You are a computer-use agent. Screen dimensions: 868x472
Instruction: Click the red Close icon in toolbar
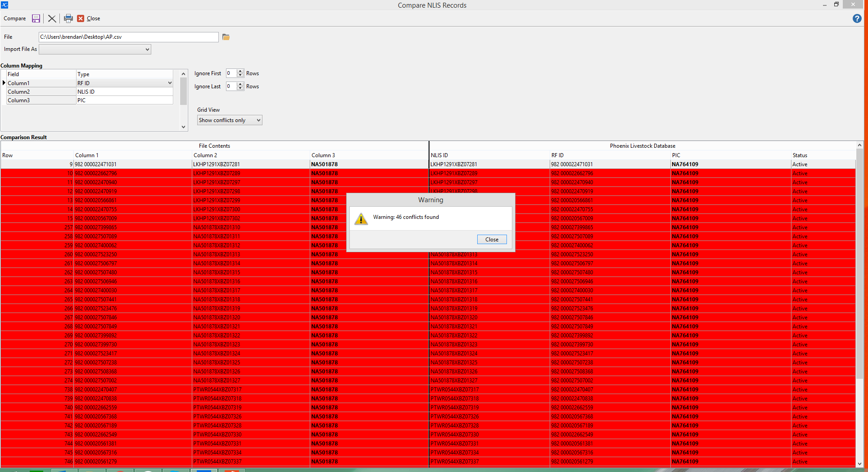(81, 18)
